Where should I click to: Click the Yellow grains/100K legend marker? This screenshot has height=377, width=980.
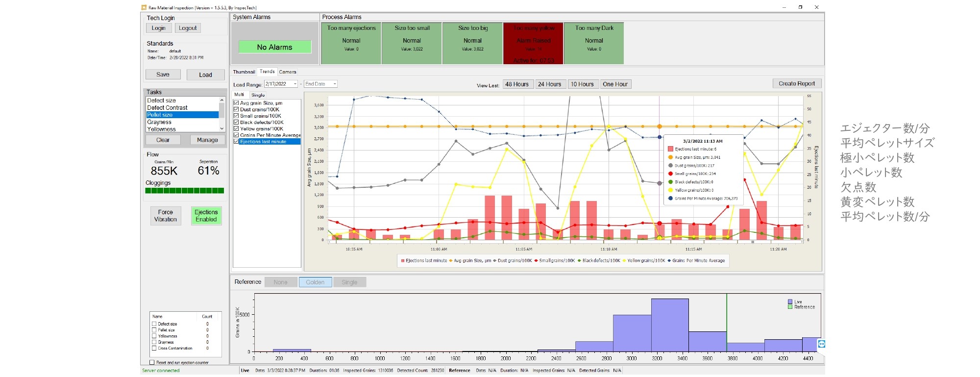[x=624, y=261]
